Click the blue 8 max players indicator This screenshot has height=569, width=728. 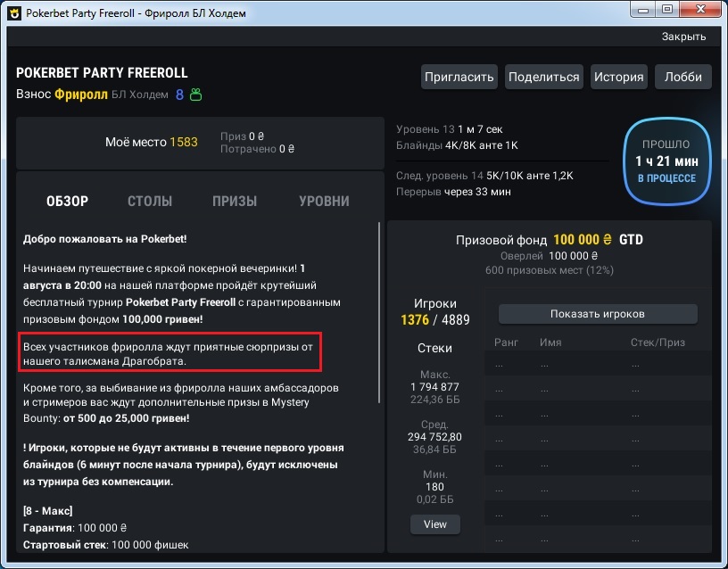[x=179, y=95]
